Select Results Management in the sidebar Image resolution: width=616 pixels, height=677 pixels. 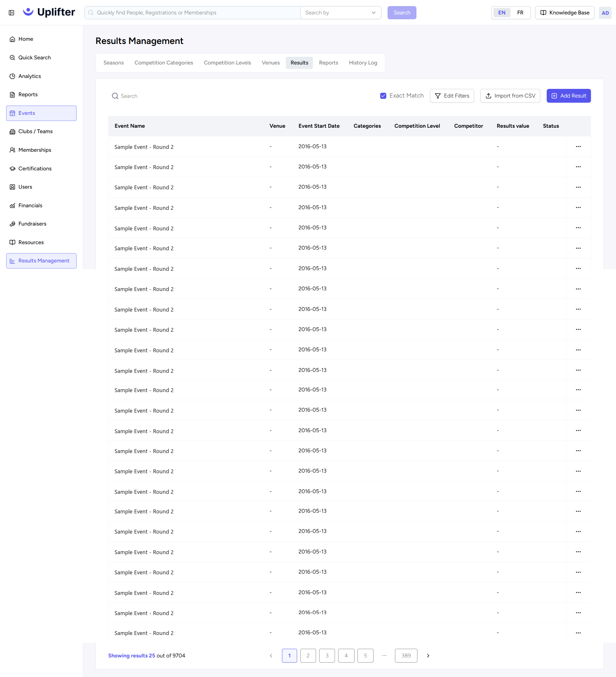pos(41,261)
